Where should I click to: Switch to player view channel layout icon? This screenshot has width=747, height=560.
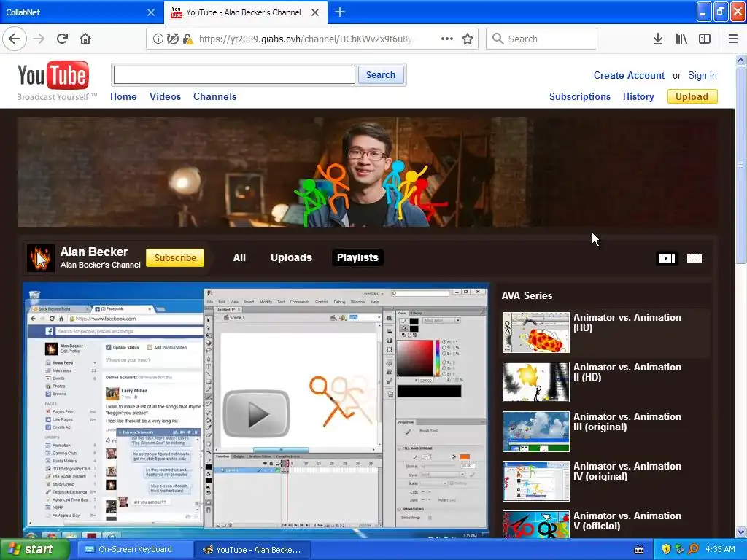tap(667, 258)
